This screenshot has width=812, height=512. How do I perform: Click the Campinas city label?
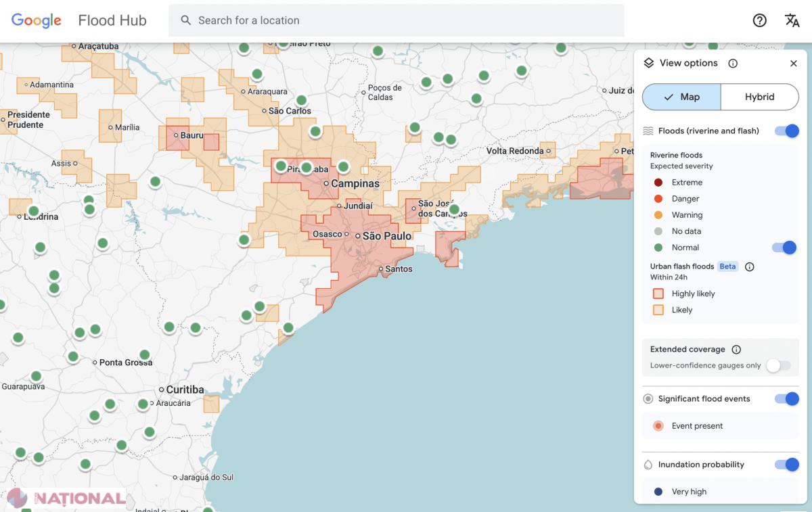click(x=355, y=183)
